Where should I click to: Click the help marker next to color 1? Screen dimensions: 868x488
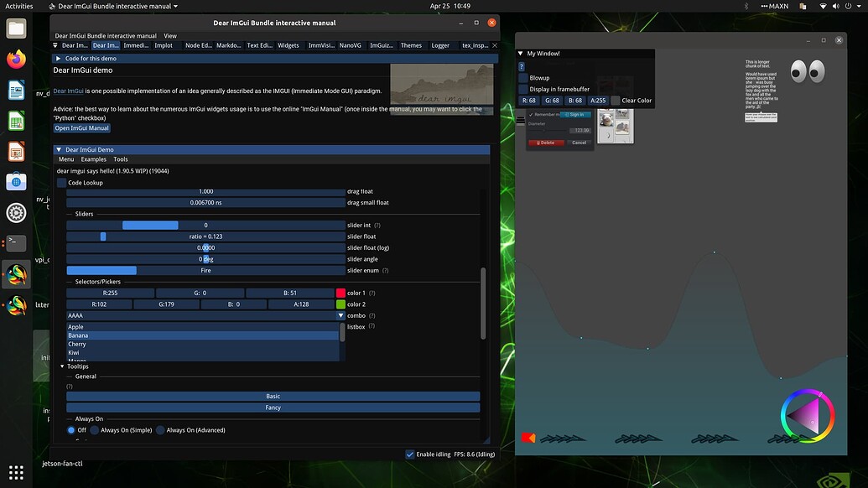tap(372, 293)
